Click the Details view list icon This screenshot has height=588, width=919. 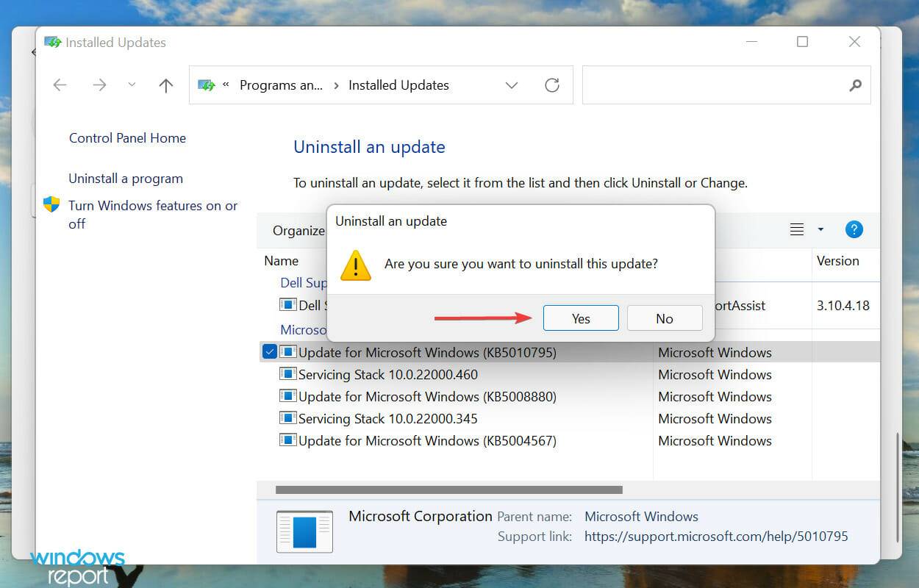(x=797, y=229)
